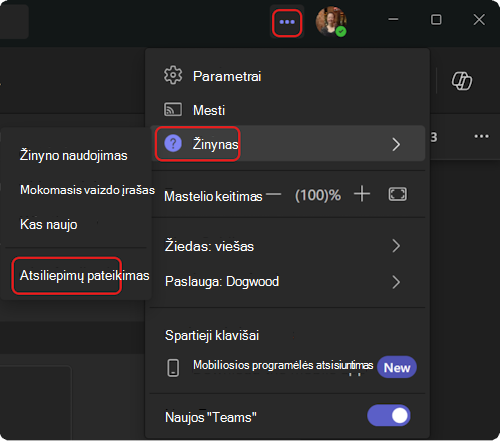Open Mobiliosios programėlės atsisiuntimas link
The height and width of the screenshot is (441, 500).
click(283, 365)
